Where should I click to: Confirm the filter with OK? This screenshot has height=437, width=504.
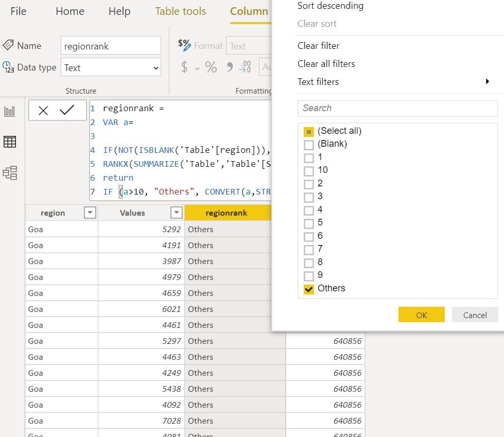pyautogui.click(x=422, y=314)
